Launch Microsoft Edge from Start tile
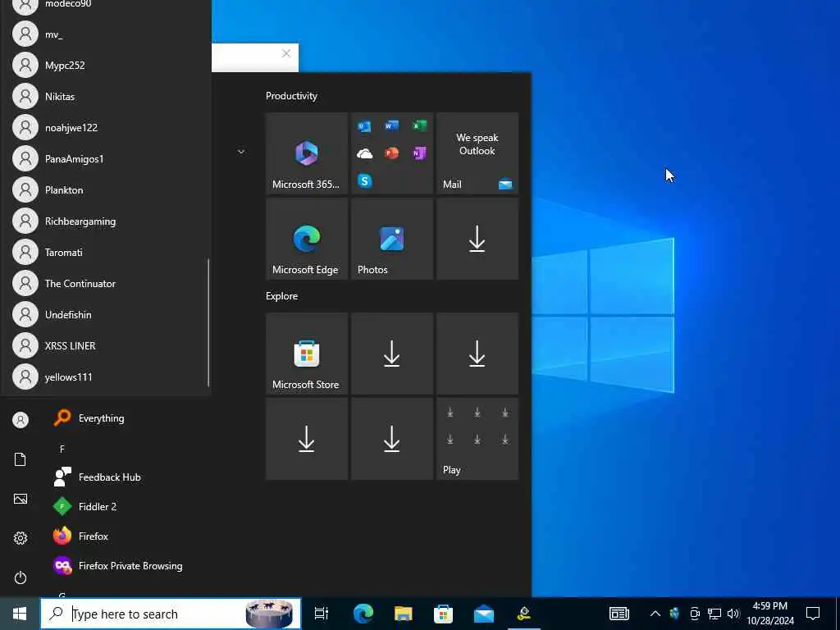This screenshot has width=840, height=630. pos(307,239)
